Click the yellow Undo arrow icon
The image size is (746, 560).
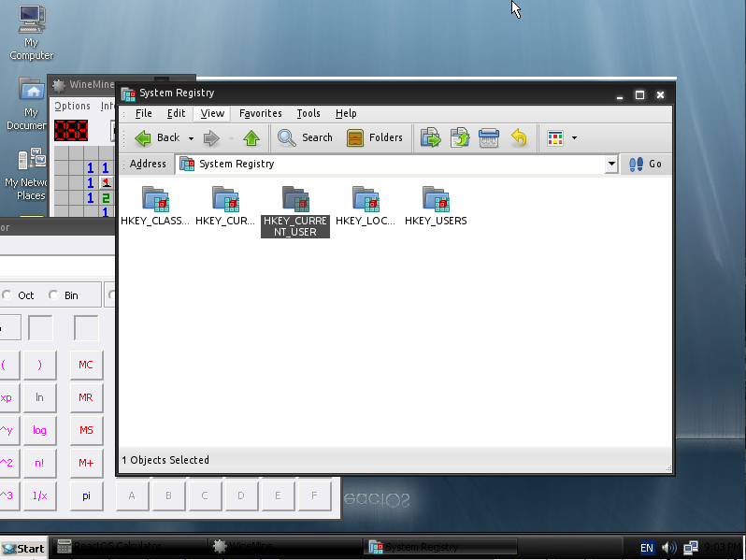(518, 138)
